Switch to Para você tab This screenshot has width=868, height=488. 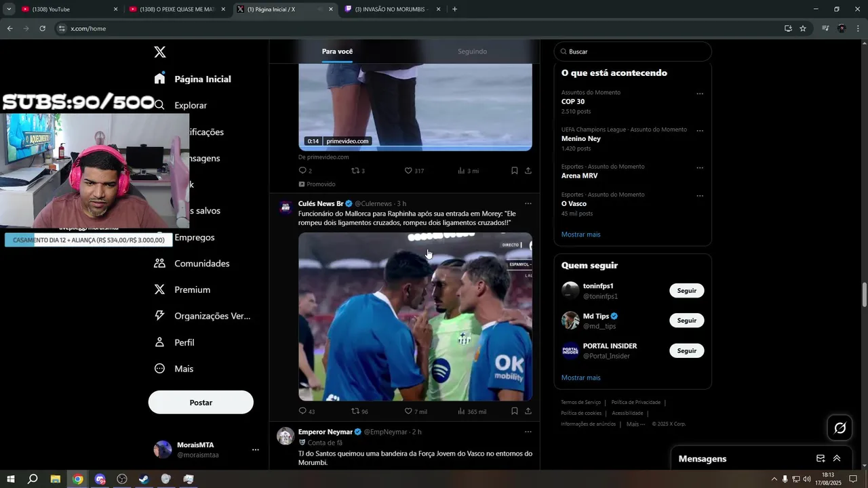[337, 52]
